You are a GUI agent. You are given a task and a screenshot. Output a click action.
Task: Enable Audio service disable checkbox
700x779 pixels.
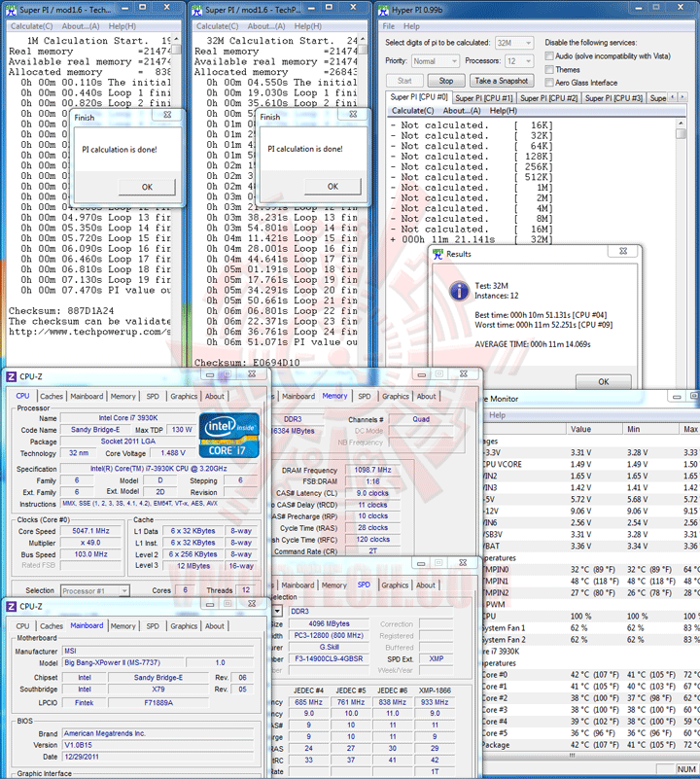(x=549, y=55)
